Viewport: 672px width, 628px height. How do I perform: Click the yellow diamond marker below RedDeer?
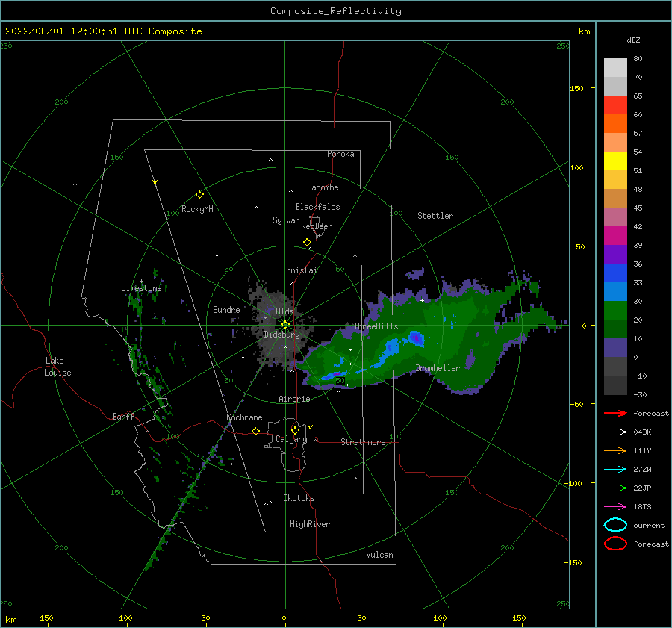307,243
